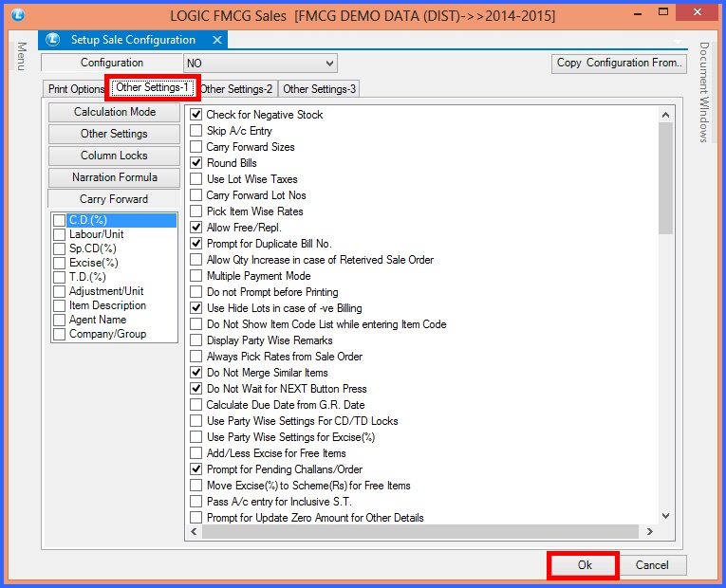Click horizontal scroll left arrow
The width and height of the screenshot is (726, 588).
click(x=194, y=531)
